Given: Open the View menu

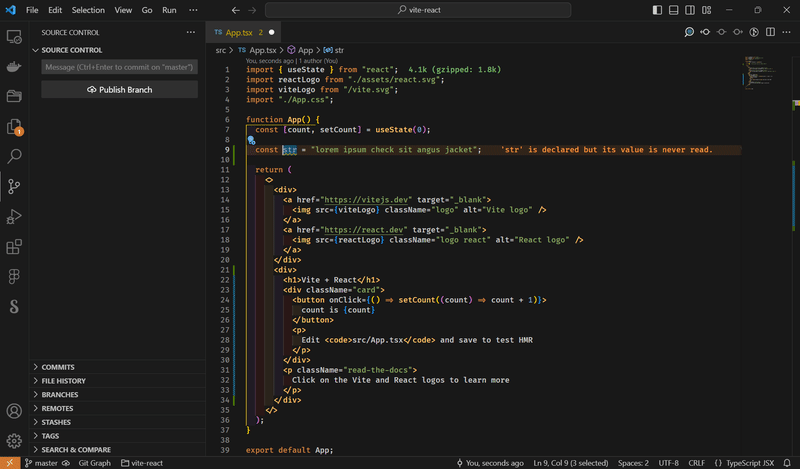Looking at the screenshot, I should (123, 10).
